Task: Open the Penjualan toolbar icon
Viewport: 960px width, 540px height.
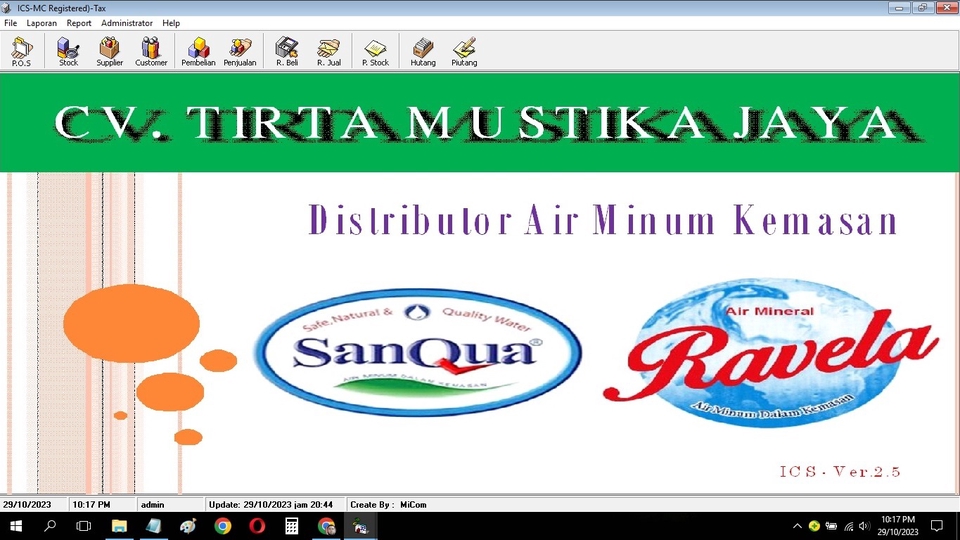Action: point(239,51)
